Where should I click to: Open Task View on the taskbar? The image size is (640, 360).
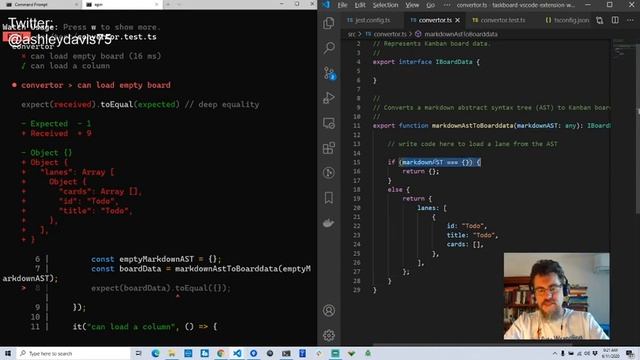139,353
